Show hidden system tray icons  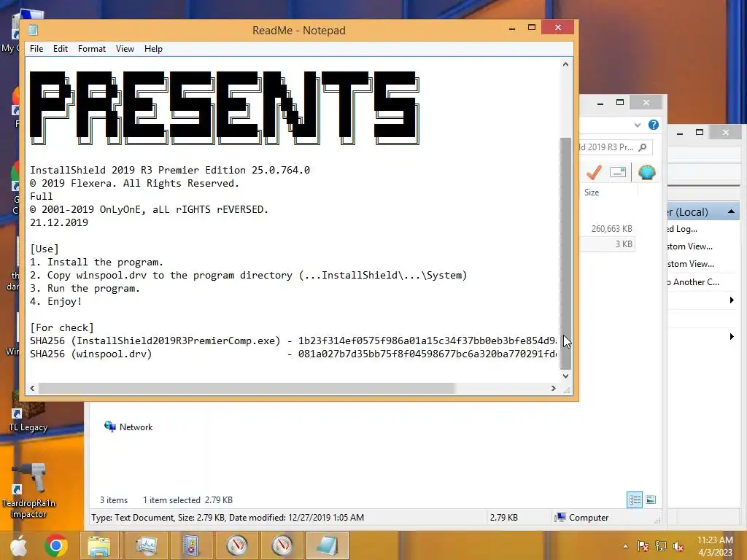(625, 546)
